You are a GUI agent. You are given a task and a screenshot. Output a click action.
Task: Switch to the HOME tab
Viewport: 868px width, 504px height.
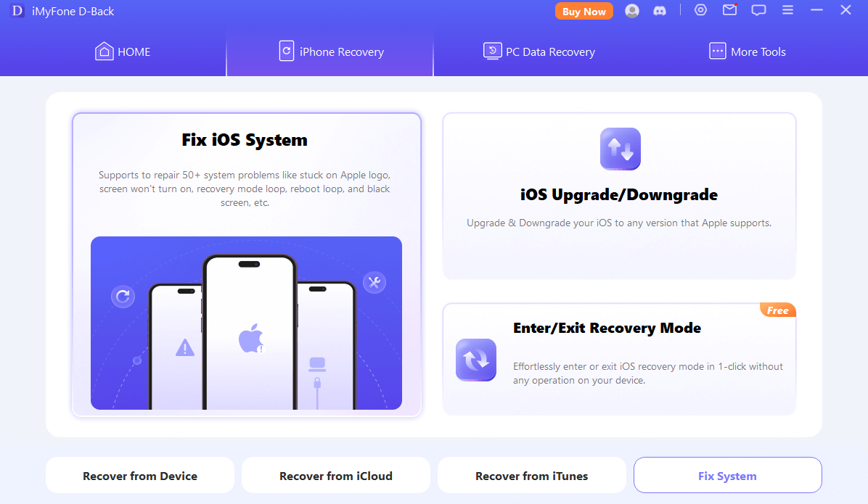123,52
